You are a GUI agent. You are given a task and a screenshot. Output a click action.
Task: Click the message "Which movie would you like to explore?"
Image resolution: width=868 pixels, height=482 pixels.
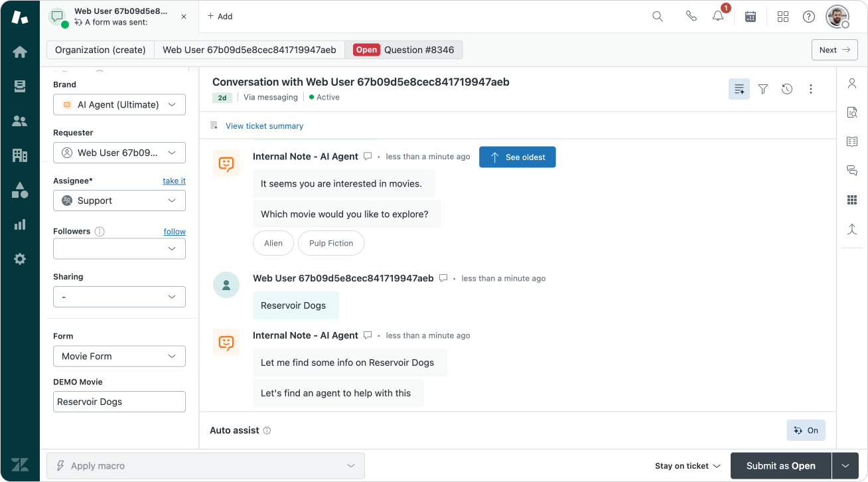[x=347, y=214]
